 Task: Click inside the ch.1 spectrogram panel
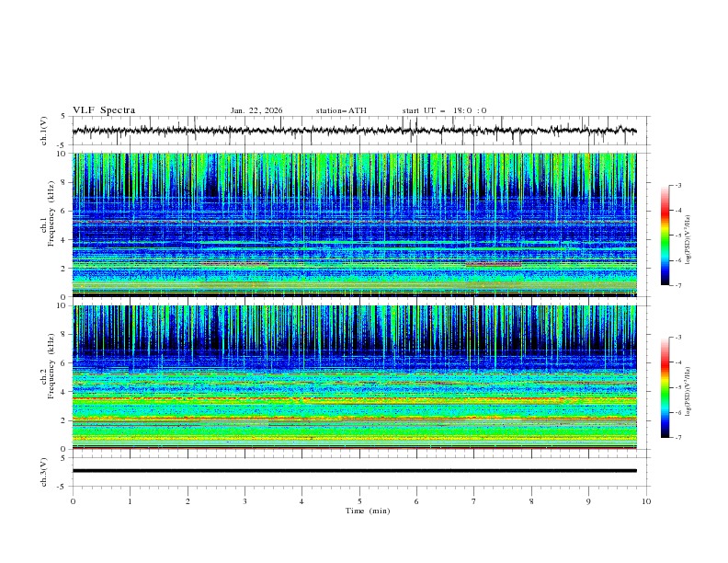pos(354,224)
